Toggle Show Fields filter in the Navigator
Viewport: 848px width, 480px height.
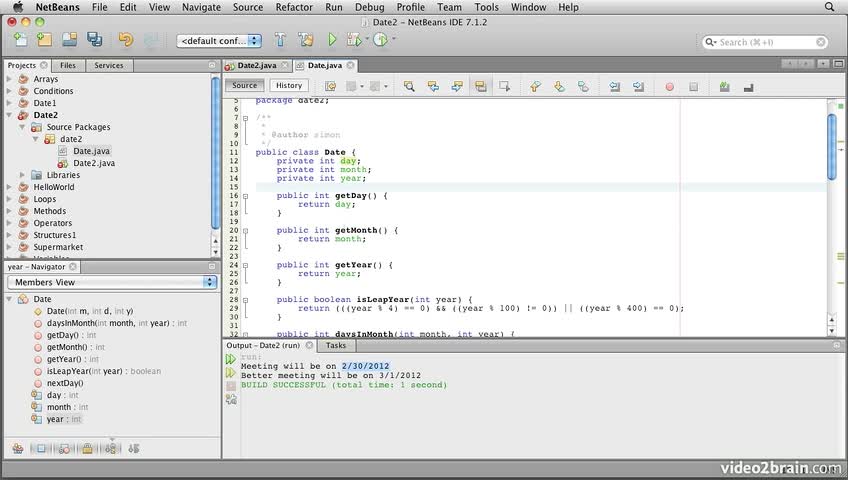tap(42, 449)
